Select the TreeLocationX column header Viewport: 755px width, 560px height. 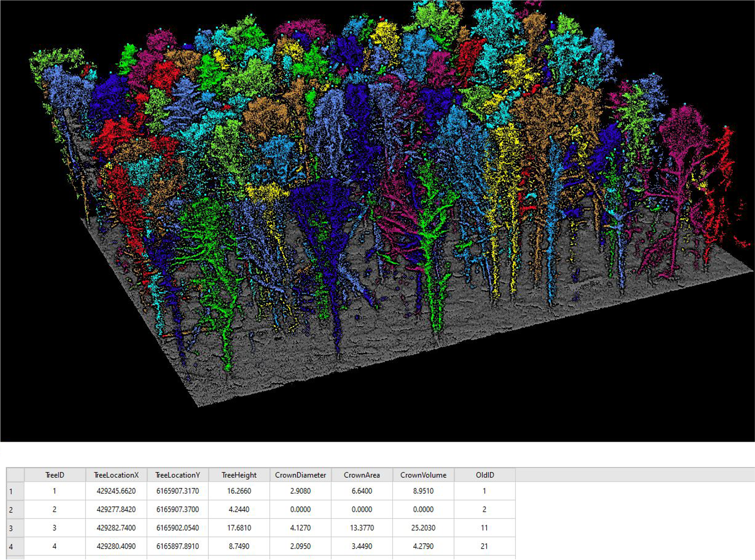116,475
